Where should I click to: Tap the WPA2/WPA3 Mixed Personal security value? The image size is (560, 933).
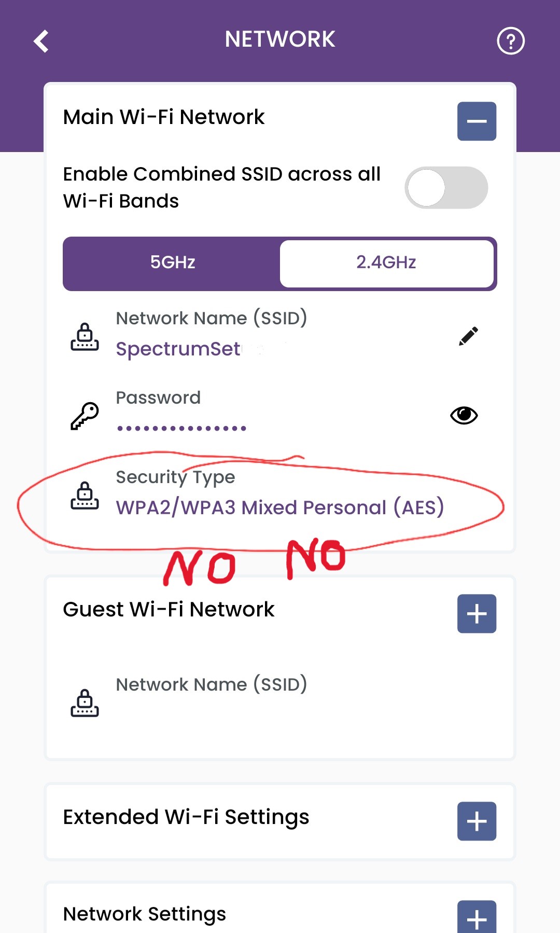(x=279, y=507)
